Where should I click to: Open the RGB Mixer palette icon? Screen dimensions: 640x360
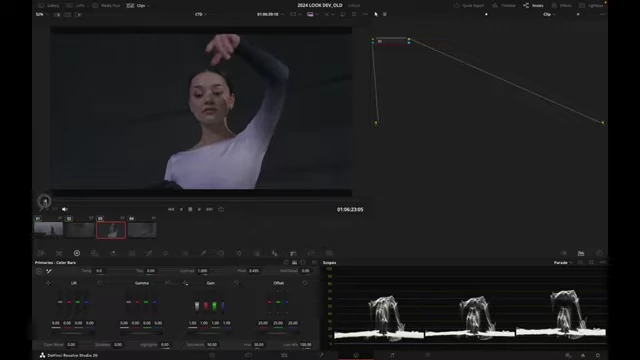click(113, 253)
